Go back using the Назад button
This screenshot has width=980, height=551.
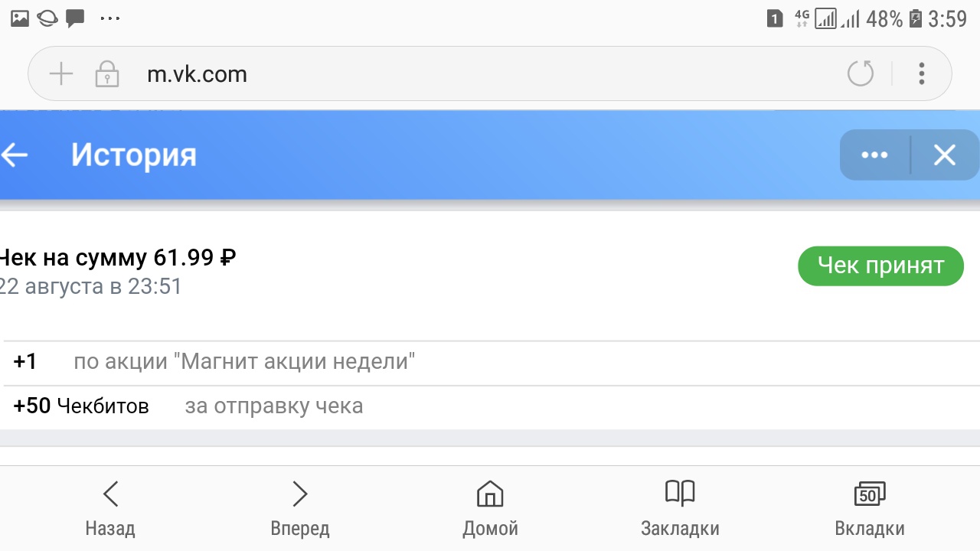110,507
